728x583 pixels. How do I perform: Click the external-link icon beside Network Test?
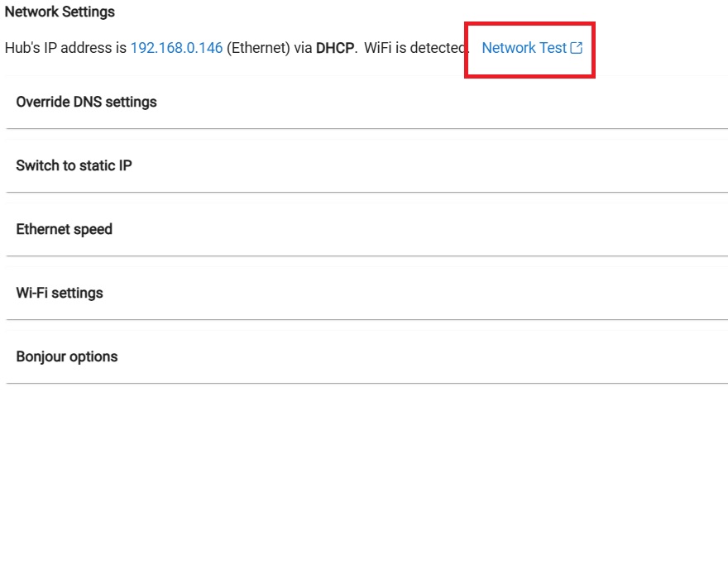(x=576, y=48)
